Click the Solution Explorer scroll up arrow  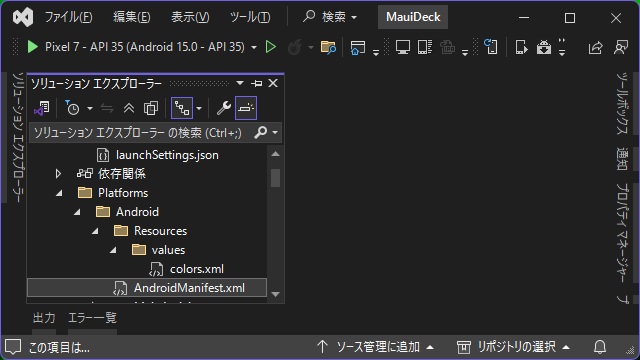pyautogui.click(x=276, y=154)
